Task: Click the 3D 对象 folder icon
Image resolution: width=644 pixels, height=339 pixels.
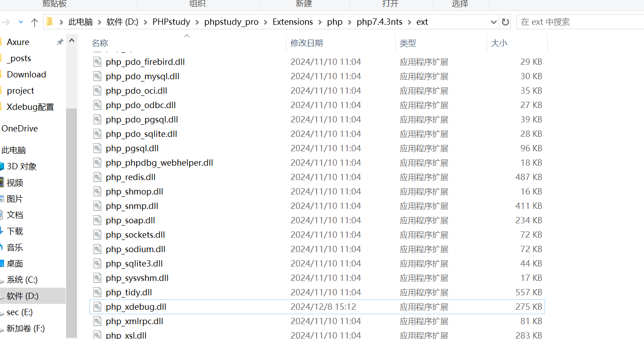Action: 2,167
